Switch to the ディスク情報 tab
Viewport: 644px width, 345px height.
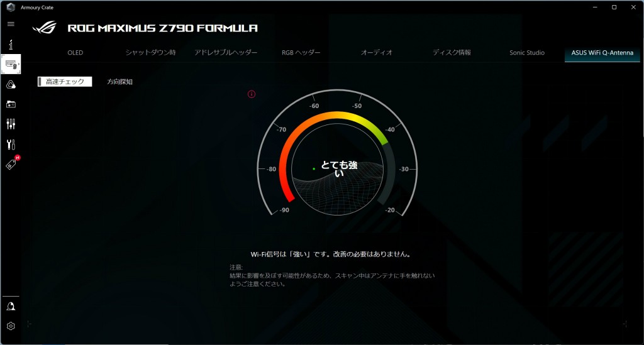click(x=452, y=53)
